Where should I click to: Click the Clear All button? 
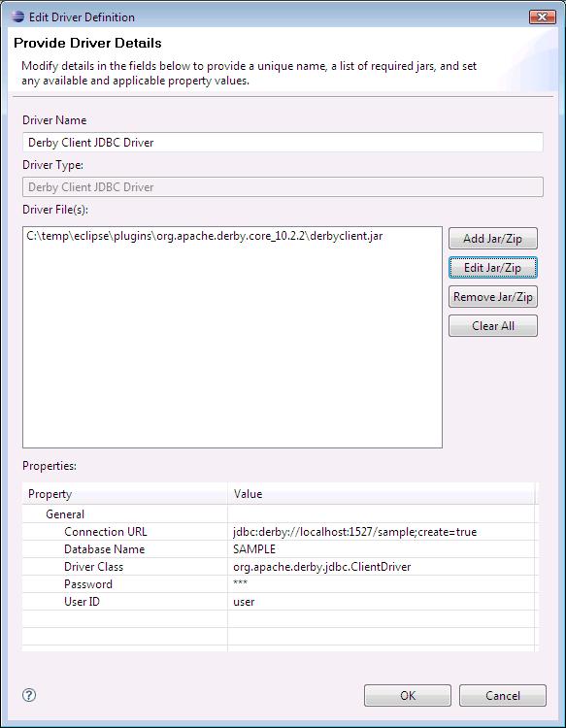coord(492,326)
